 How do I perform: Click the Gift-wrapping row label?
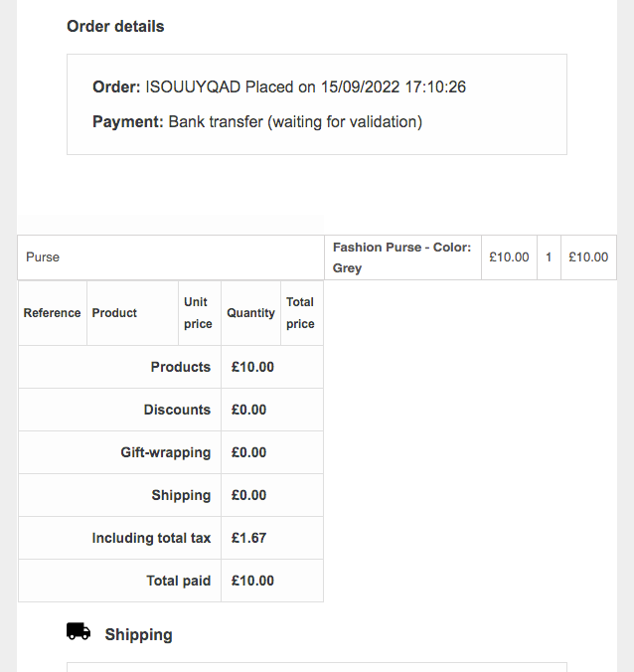(166, 453)
